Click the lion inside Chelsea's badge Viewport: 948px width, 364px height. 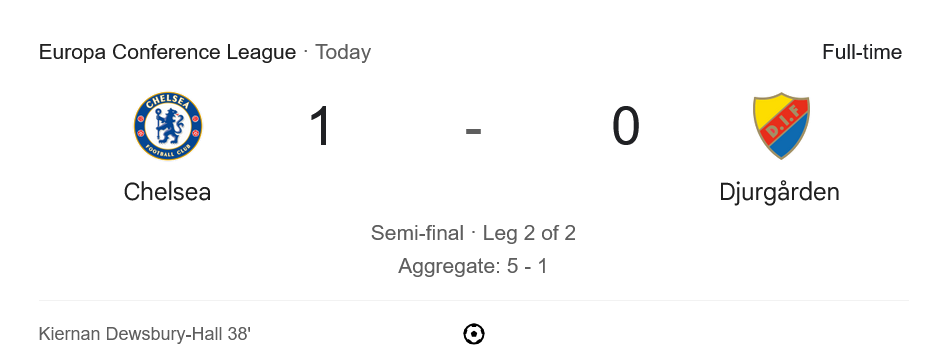coord(167,126)
